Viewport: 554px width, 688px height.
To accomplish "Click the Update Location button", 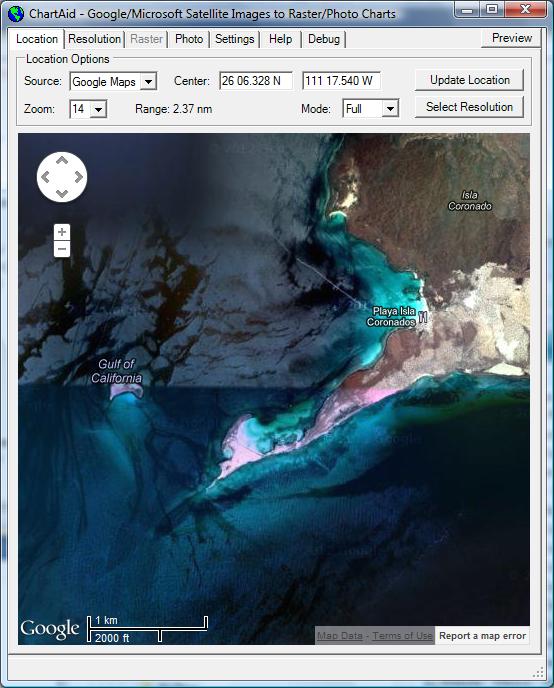I will [469, 80].
